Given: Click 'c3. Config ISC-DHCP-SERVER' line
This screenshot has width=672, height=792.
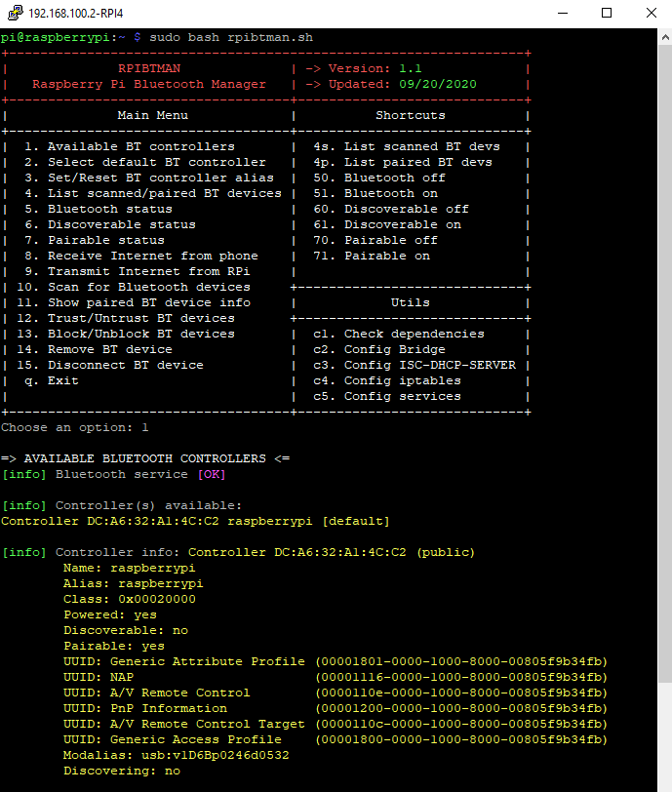Looking at the screenshot, I should point(415,366).
